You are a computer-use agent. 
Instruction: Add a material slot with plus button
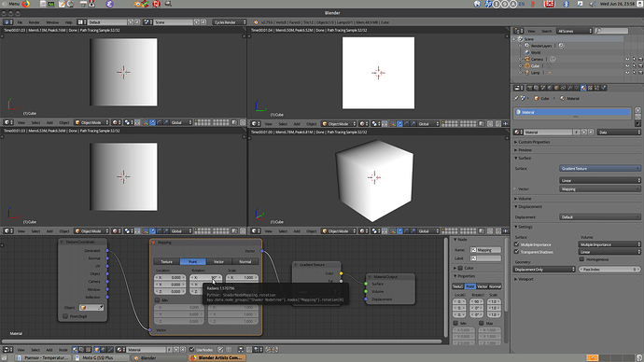637,110
